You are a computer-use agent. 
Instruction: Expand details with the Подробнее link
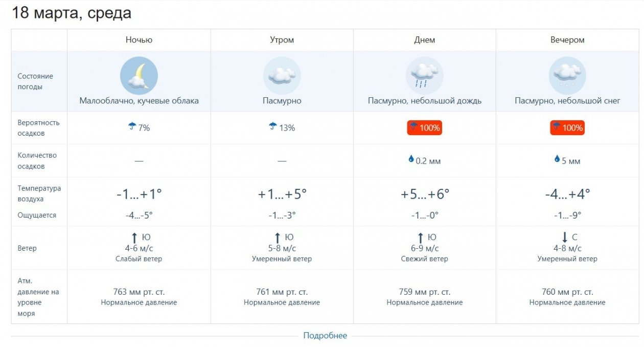(325, 336)
